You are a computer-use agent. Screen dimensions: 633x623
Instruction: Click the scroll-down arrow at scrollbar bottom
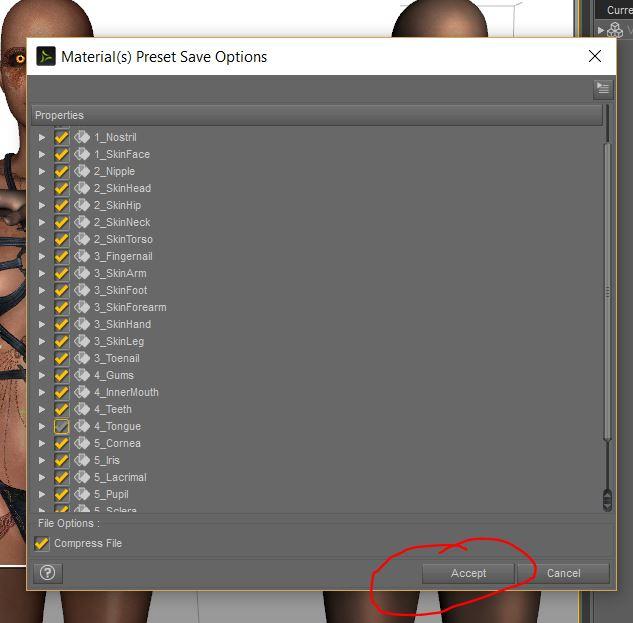[x=607, y=506]
